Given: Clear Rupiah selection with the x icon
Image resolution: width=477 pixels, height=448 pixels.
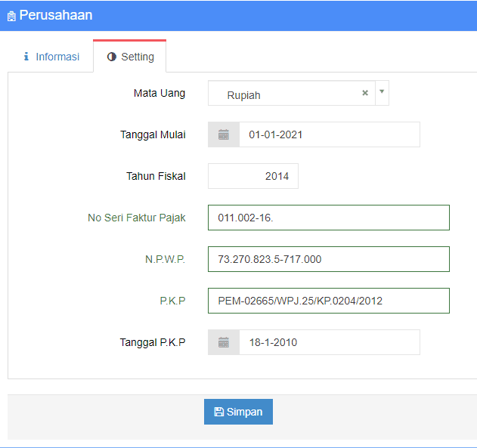Looking at the screenshot, I should click(x=365, y=93).
